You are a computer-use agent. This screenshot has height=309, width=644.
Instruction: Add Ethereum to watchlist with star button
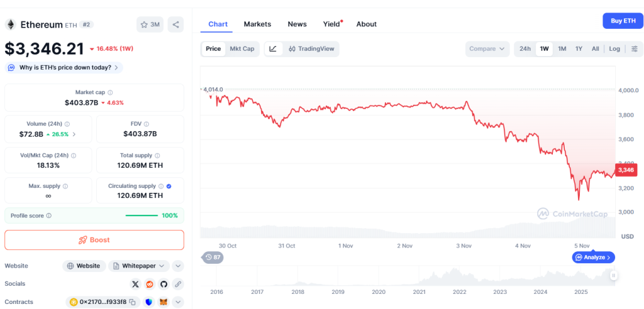[x=150, y=24]
